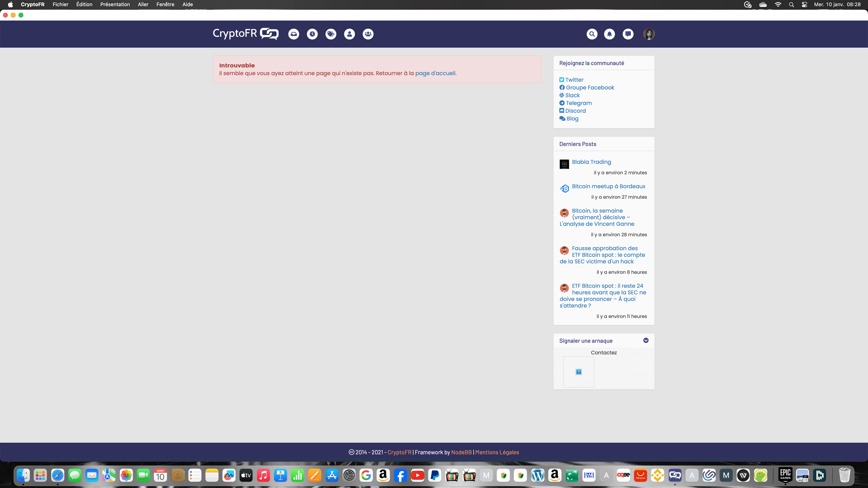Click the search magnifier icon in navbar
Screen dimensions: 868x488
click(592, 34)
